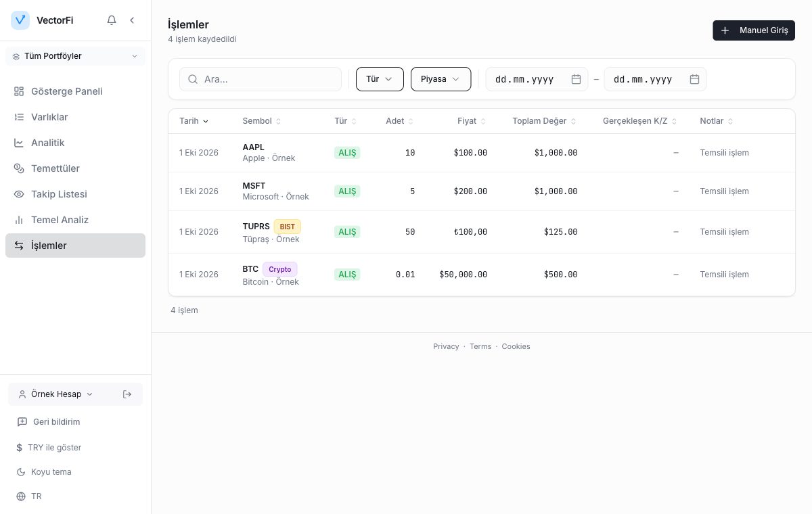Screen dimensions: 812x514
Task: Click ALIŞ tag in AAPL row
Action: coord(347,153)
